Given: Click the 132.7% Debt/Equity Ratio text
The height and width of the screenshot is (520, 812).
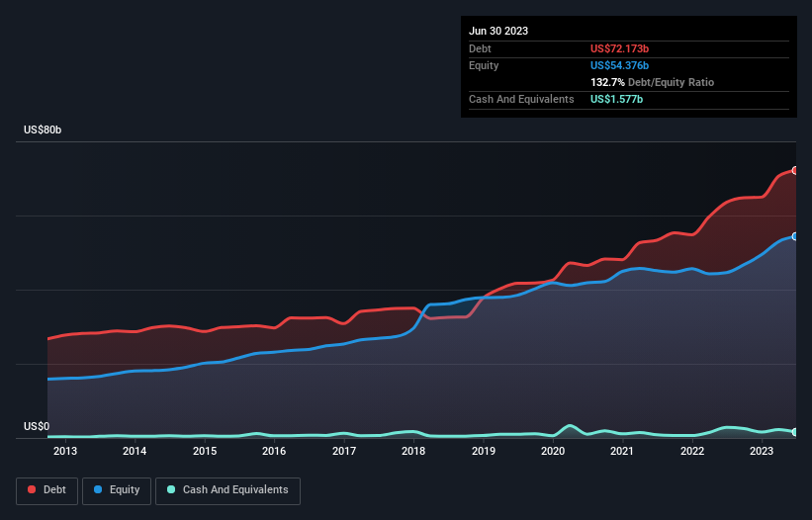Looking at the screenshot, I should 652,82.
